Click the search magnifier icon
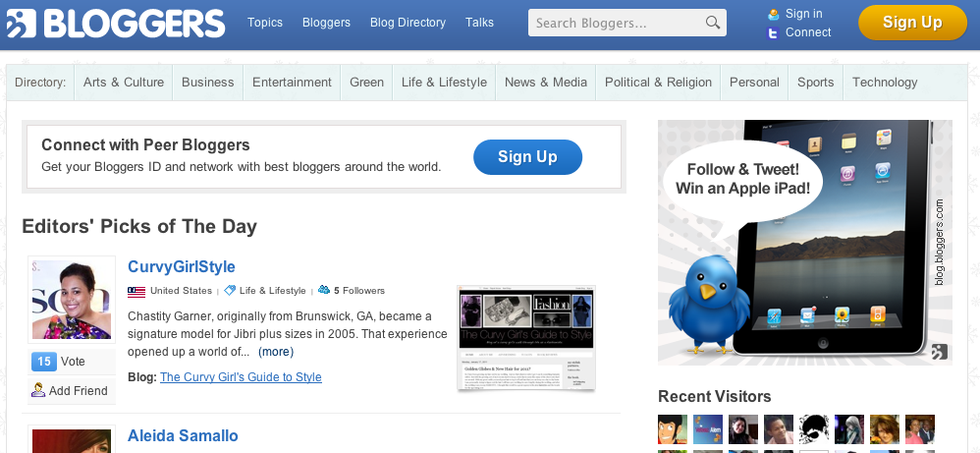This screenshot has width=980, height=453. (713, 23)
